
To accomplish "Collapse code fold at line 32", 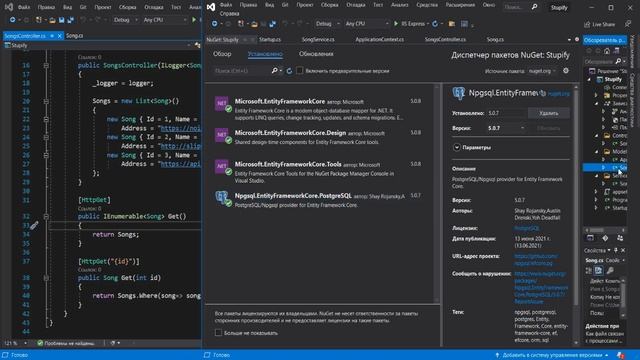I will pyautogui.click(x=46, y=216).
